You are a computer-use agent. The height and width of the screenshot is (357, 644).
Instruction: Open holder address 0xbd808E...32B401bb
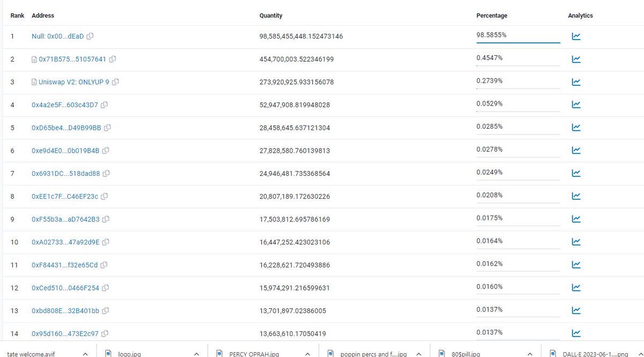tap(65, 310)
